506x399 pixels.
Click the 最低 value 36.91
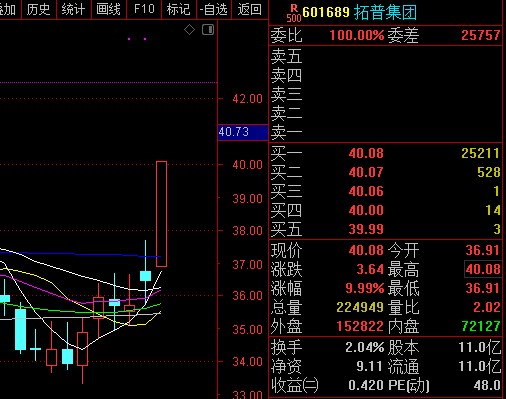(x=483, y=288)
